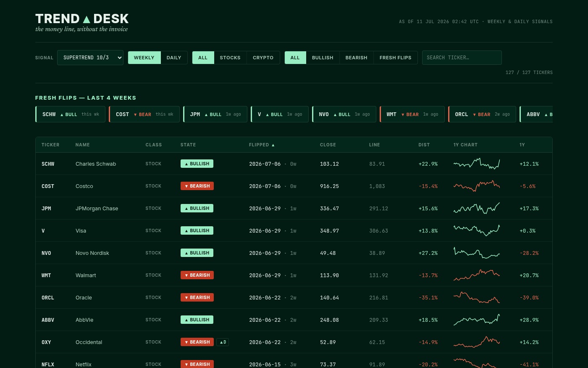Open the COST 1Y sparkline chart
This screenshot has height=368, width=588.
(477, 186)
